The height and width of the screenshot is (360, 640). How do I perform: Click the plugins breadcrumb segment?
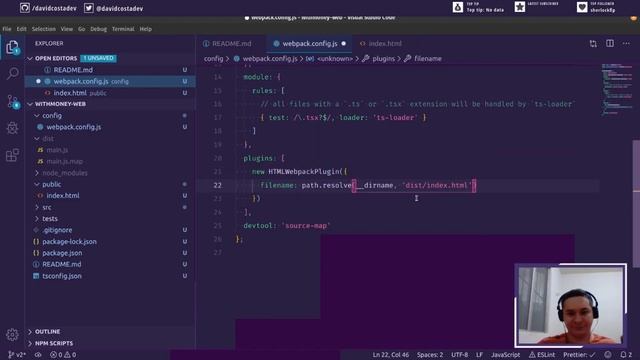point(383,59)
